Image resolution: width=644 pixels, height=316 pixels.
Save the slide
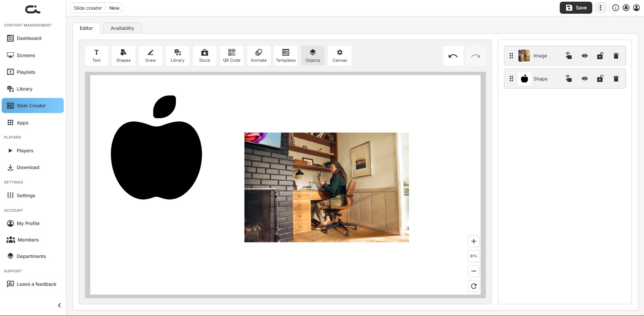(x=576, y=8)
